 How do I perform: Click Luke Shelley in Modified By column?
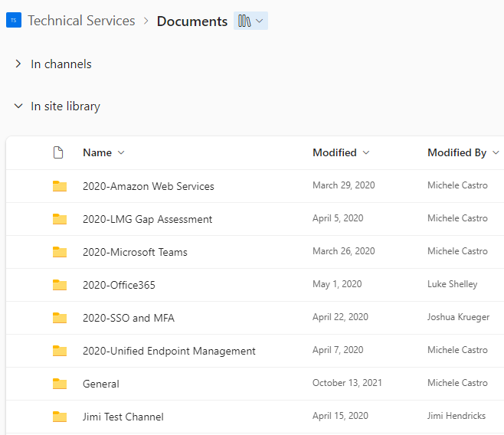click(x=452, y=284)
